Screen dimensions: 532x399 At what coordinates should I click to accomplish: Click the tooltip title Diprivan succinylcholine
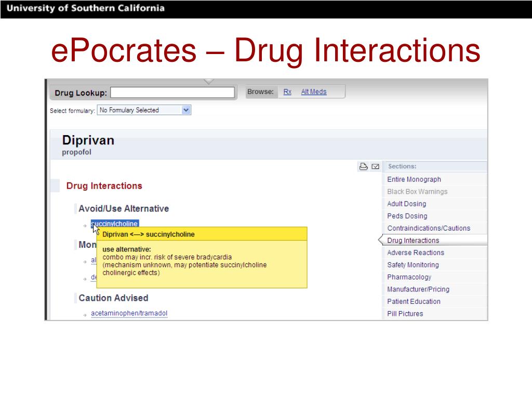149,234
